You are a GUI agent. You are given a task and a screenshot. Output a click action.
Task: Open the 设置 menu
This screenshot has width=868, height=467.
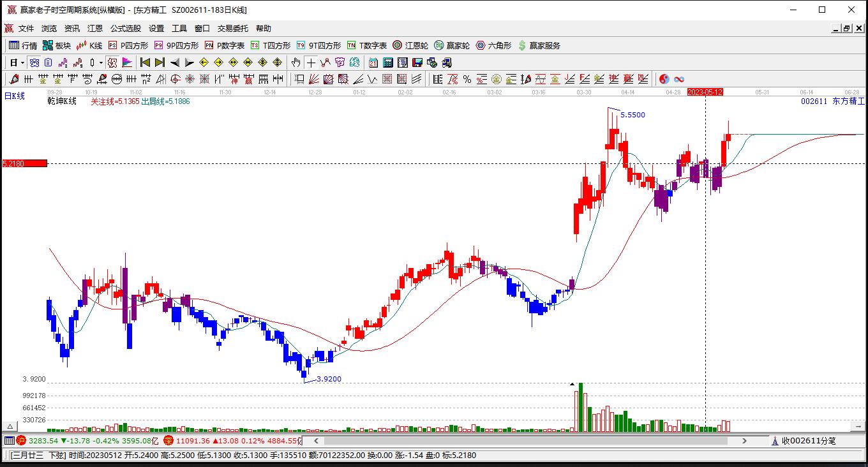click(x=156, y=29)
